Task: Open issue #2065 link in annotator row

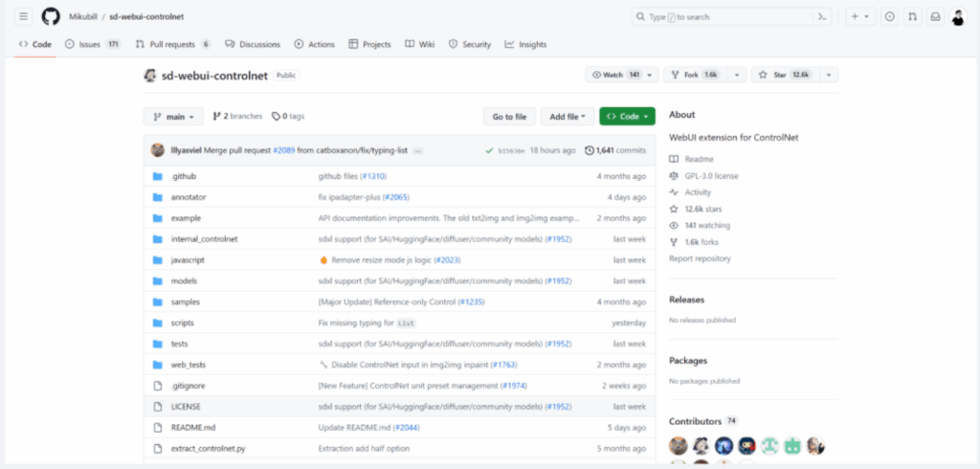Action: click(x=395, y=197)
